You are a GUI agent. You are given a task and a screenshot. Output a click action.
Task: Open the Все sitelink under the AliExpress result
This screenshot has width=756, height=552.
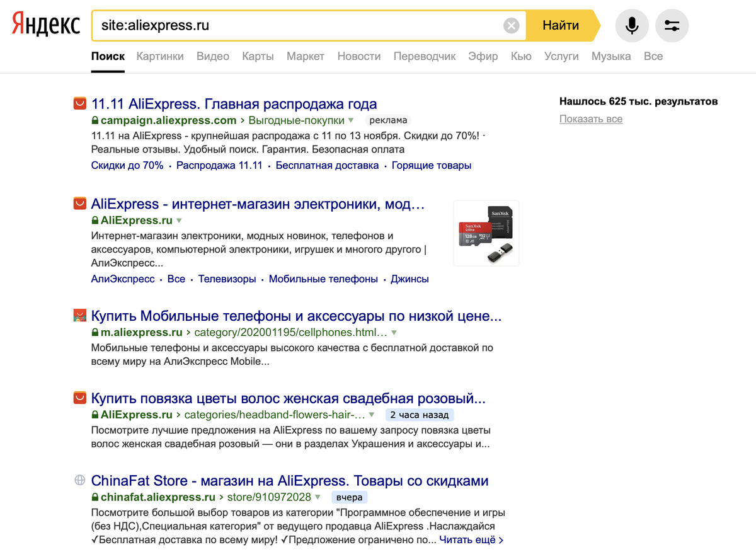click(176, 279)
